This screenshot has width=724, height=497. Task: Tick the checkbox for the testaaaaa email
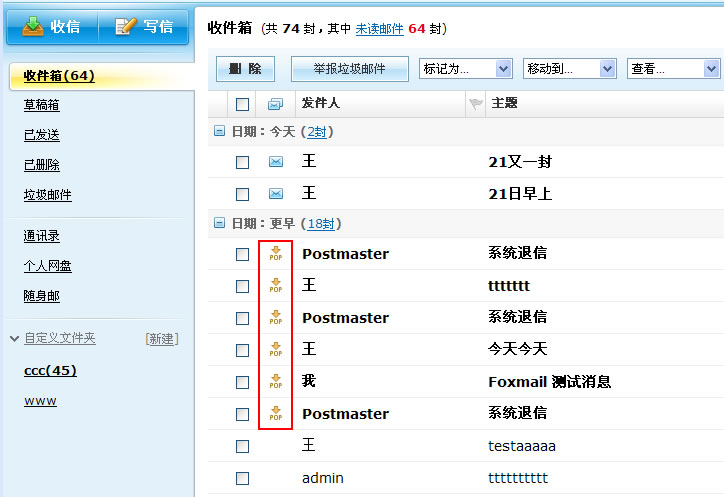click(x=242, y=446)
